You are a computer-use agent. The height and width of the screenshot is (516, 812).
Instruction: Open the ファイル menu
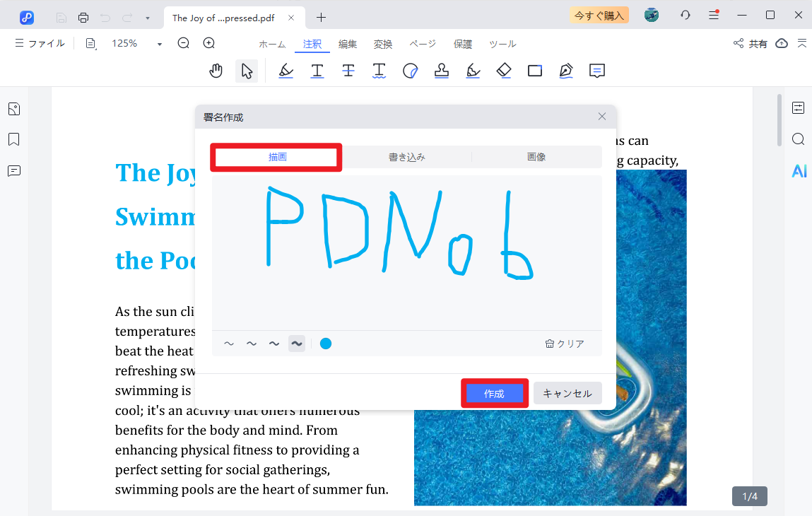pos(40,44)
